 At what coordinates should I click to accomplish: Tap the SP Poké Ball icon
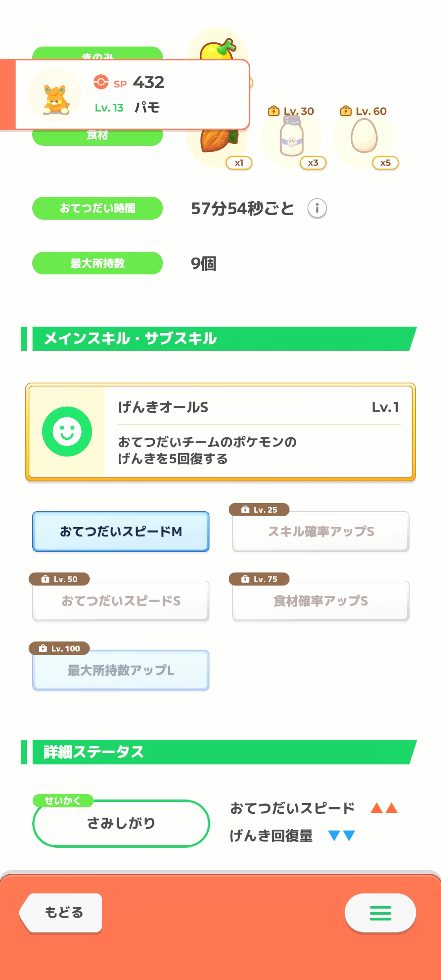coord(101,82)
